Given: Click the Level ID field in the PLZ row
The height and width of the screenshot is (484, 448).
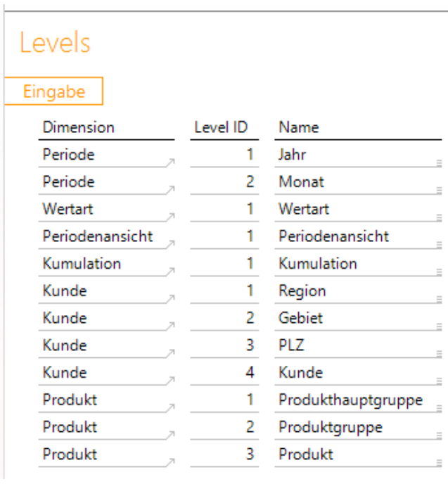Looking at the screenshot, I should click(224, 345).
